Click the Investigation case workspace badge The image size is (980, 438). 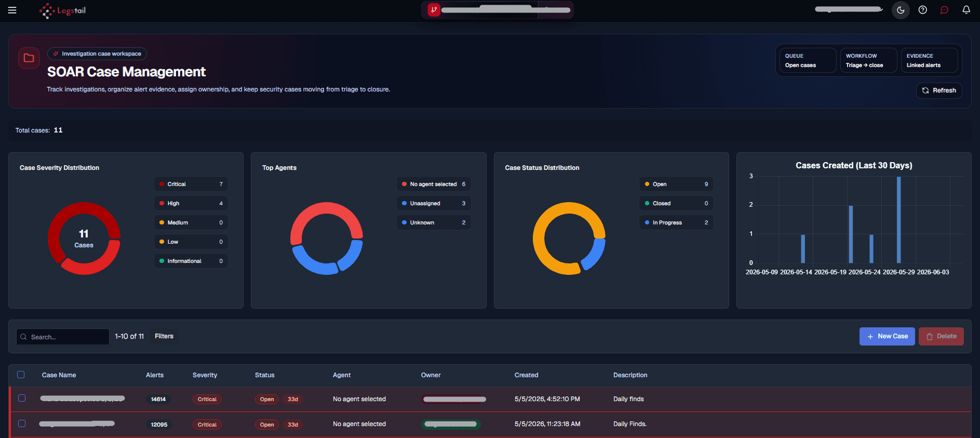click(97, 54)
